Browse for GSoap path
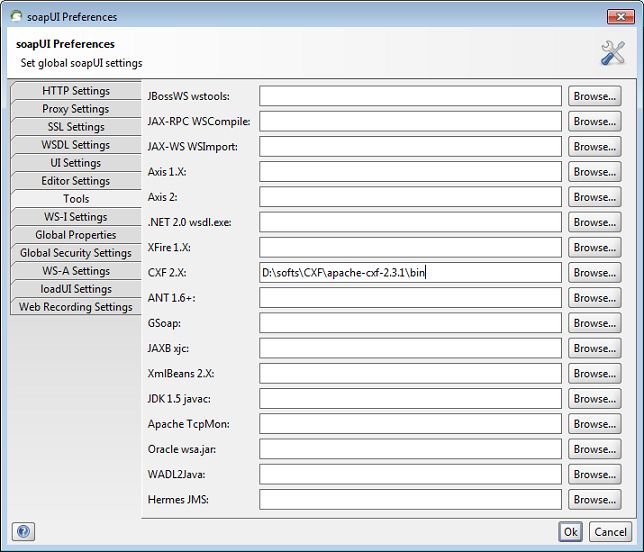The width and height of the screenshot is (644, 552). [x=594, y=323]
